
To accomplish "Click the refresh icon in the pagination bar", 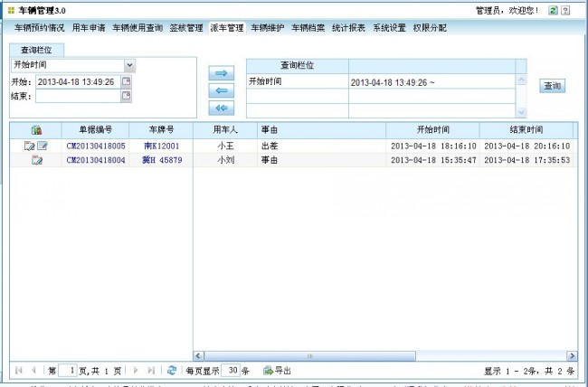I will tap(172, 370).
